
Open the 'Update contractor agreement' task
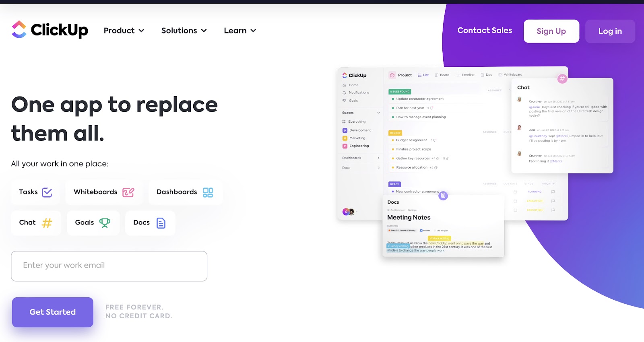[420, 99]
